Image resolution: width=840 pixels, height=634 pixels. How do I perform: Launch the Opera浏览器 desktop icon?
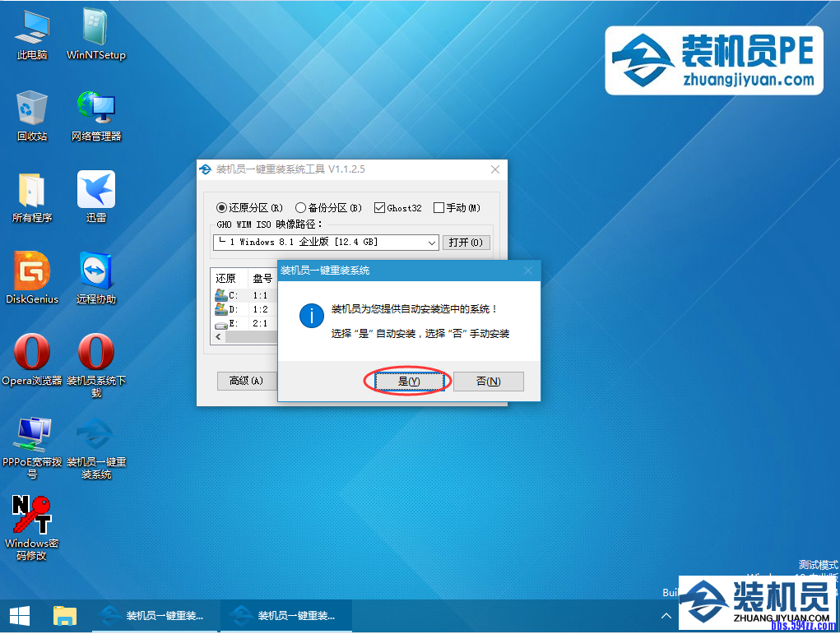[32, 354]
